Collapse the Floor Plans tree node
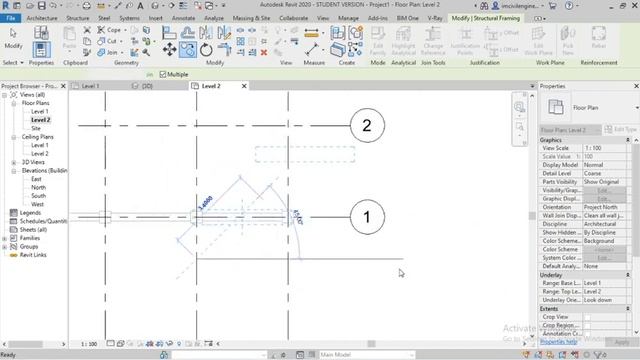 14,103
